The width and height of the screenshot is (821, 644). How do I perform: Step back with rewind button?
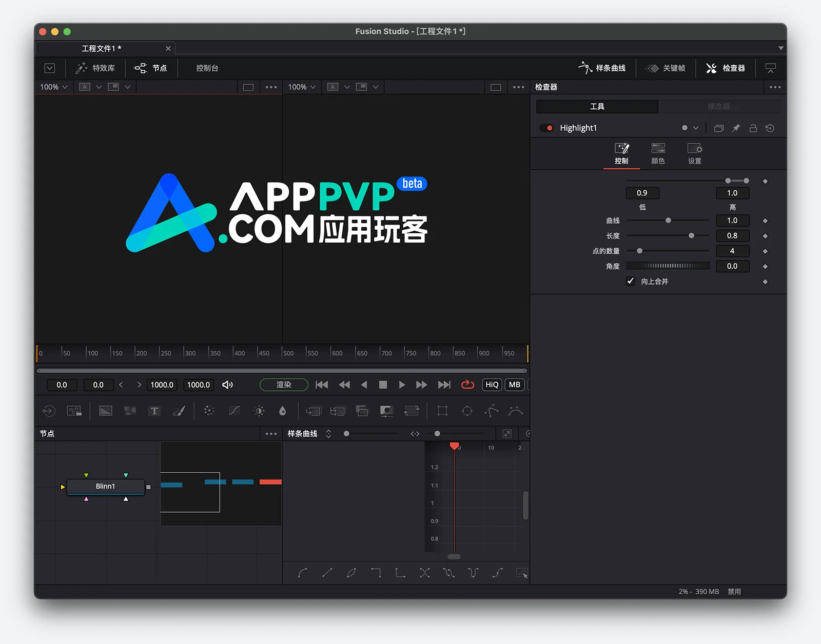(x=344, y=385)
